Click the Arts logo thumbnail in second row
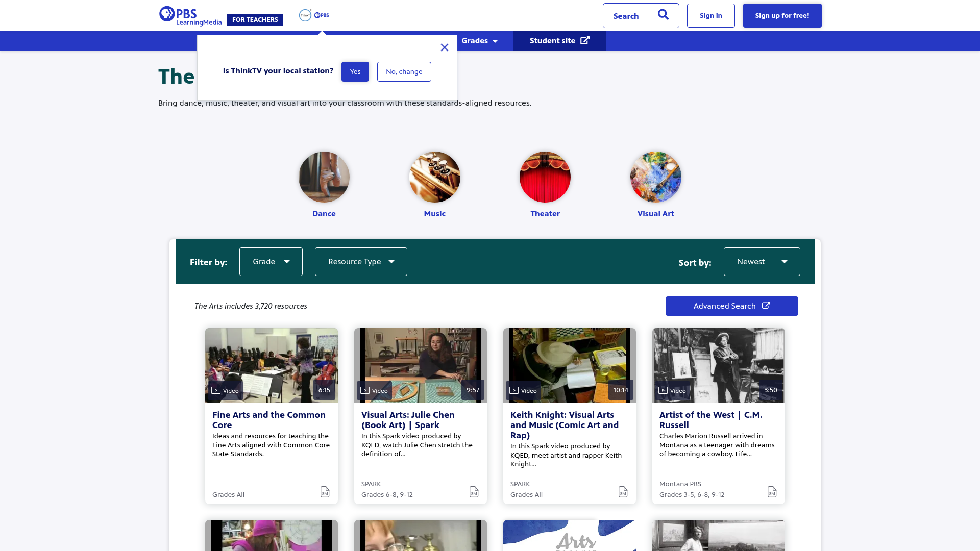The image size is (980, 551). [x=570, y=536]
